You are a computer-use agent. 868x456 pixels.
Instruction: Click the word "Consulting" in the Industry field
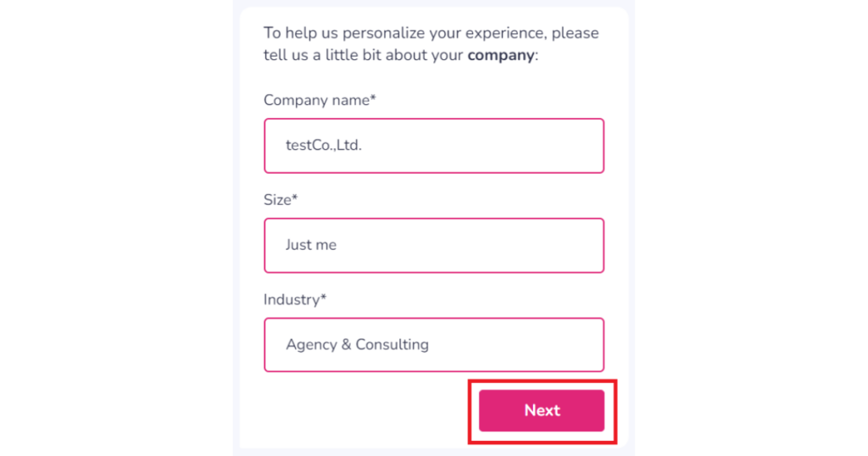pyautogui.click(x=392, y=345)
